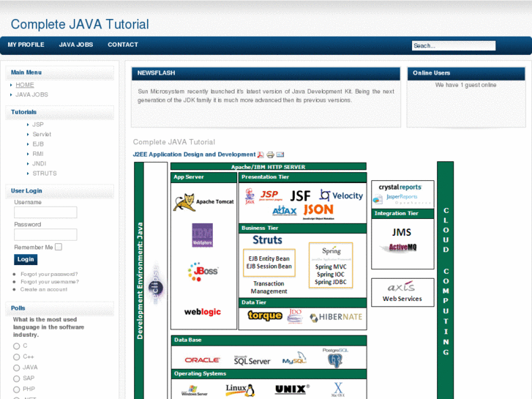Click the JSF logo in Presentation Tier
This screenshot has height=399, width=532.
point(300,196)
